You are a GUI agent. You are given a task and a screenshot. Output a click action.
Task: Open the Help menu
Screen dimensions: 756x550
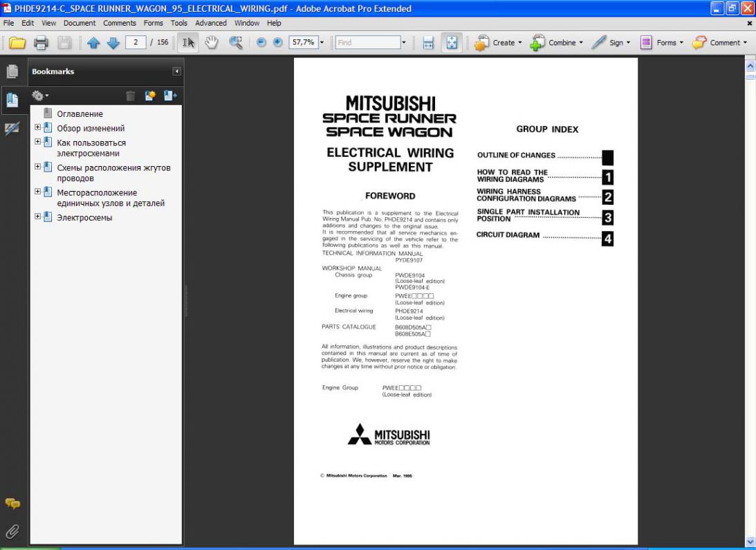point(274,23)
